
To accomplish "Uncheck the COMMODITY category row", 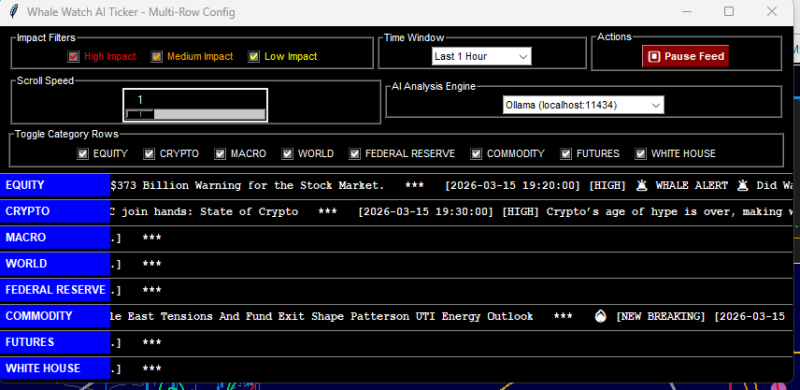I will 476,154.
